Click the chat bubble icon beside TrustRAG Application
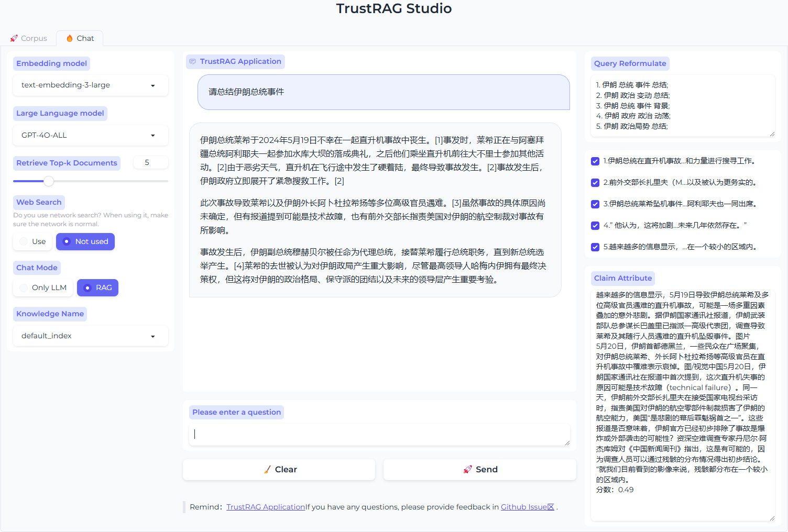Image resolution: width=788 pixels, height=532 pixels. tap(192, 62)
